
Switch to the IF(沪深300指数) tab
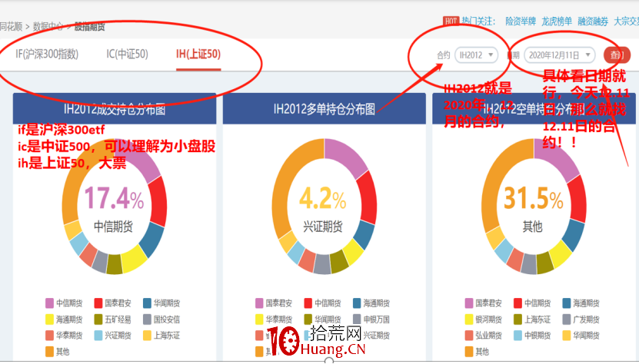[47, 55]
